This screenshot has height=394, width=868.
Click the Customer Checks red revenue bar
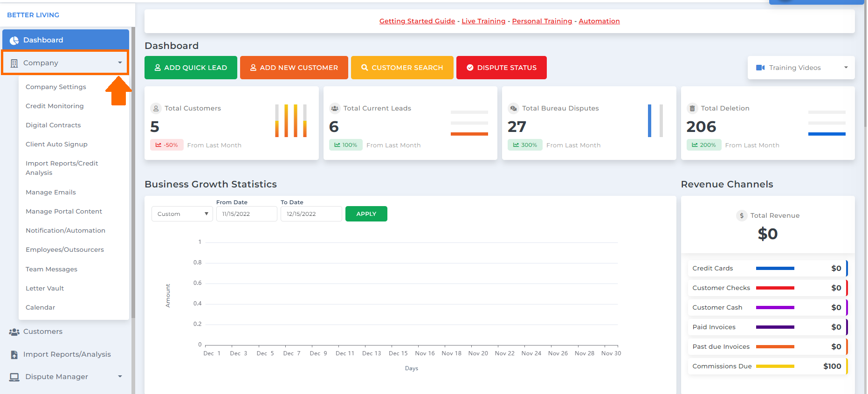775,288
